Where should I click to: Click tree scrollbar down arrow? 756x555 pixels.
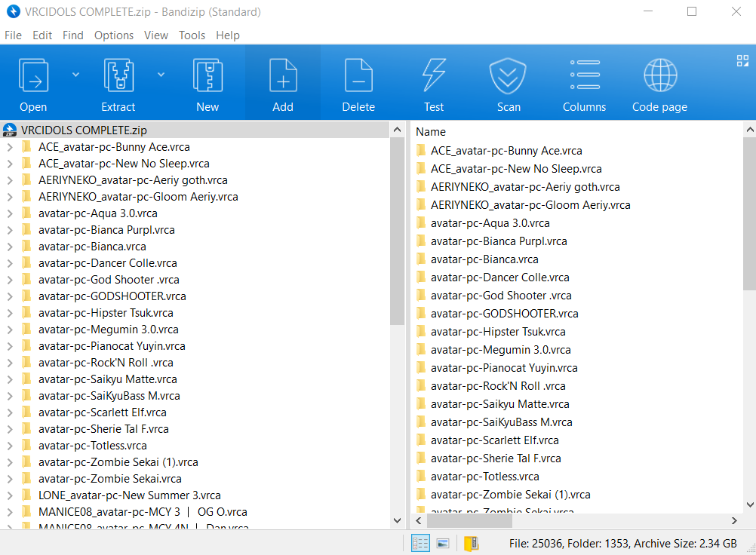click(398, 520)
